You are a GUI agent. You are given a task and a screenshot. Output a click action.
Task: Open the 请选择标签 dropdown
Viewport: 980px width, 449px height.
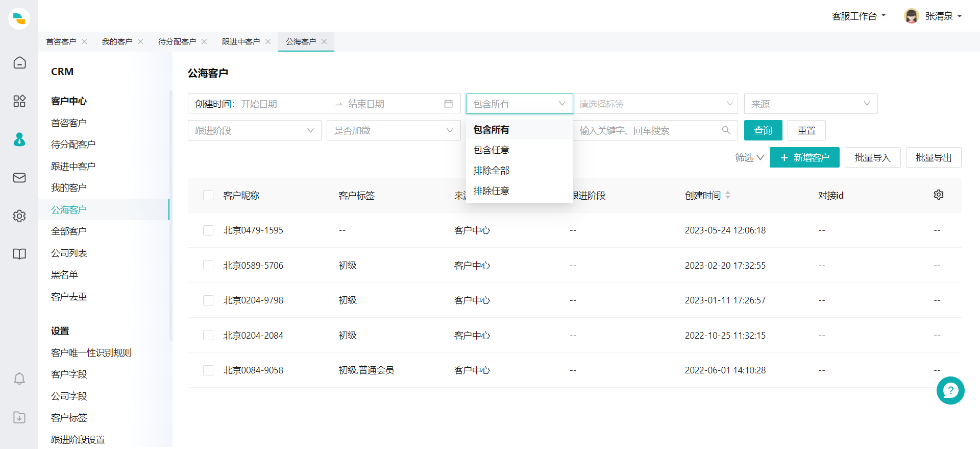point(655,104)
